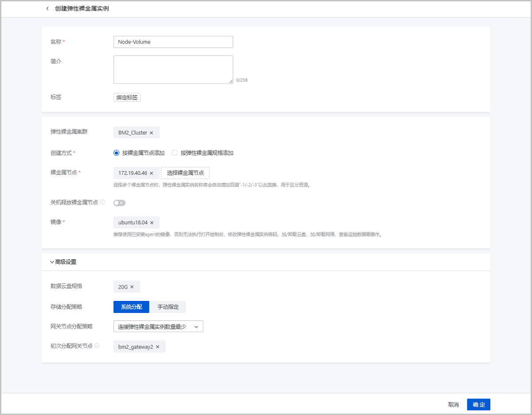532x415 pixels.
Task: Click info icon next to 初次分配网关节点
Action: (x=97, y=346)
